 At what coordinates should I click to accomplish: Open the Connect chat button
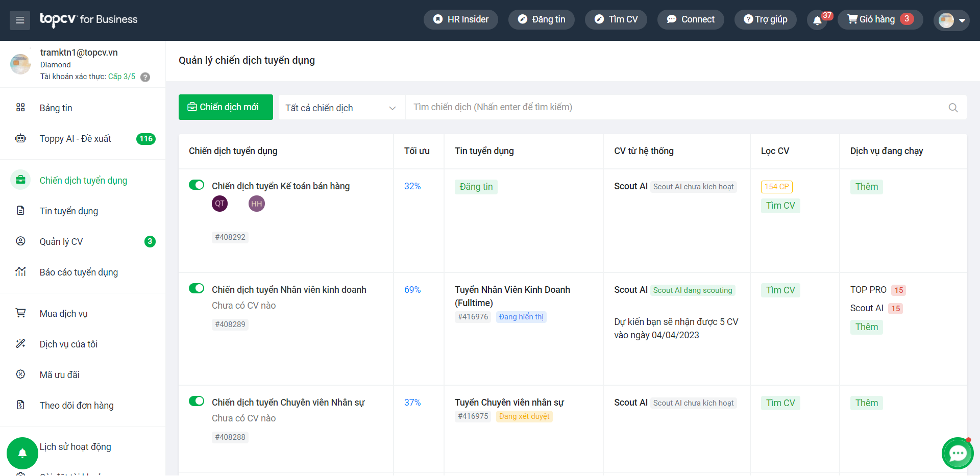point(691,19)
